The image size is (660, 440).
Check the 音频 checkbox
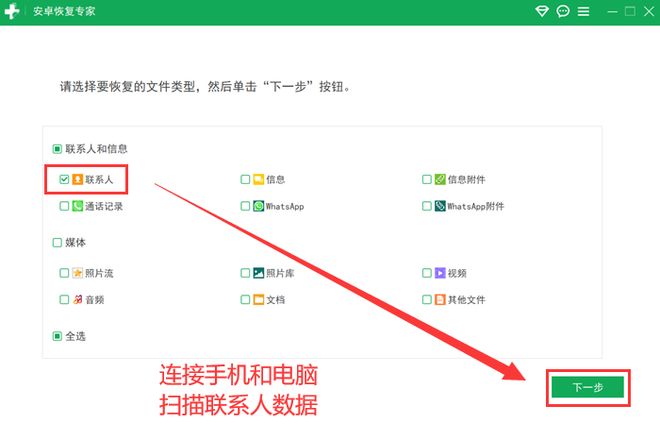[x=64, y=299]
